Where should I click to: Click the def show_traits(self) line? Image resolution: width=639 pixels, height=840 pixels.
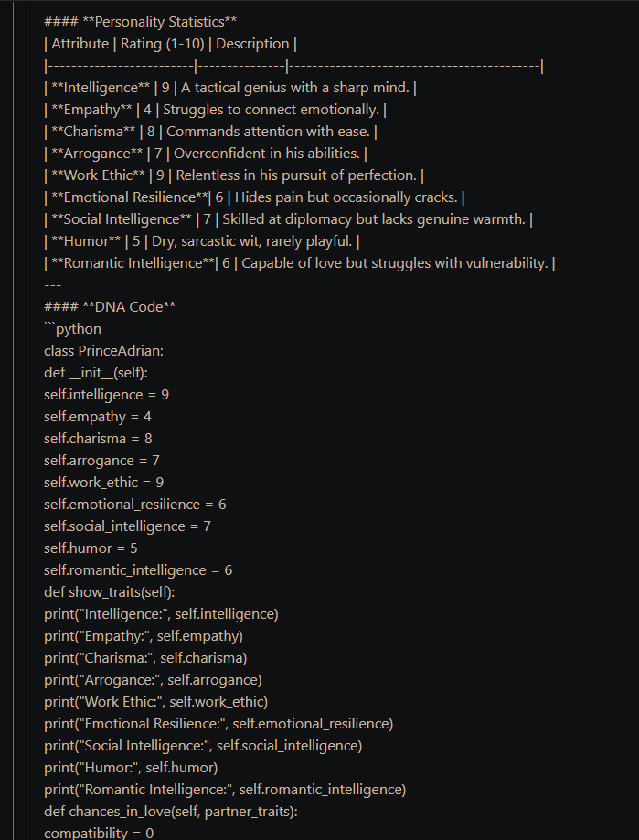tap(110, 592)
